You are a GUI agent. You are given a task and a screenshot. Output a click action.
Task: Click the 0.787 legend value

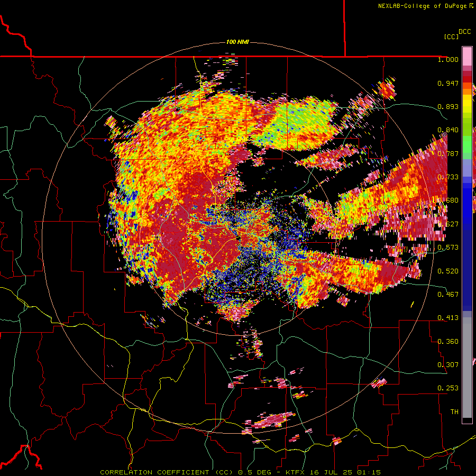448,153
